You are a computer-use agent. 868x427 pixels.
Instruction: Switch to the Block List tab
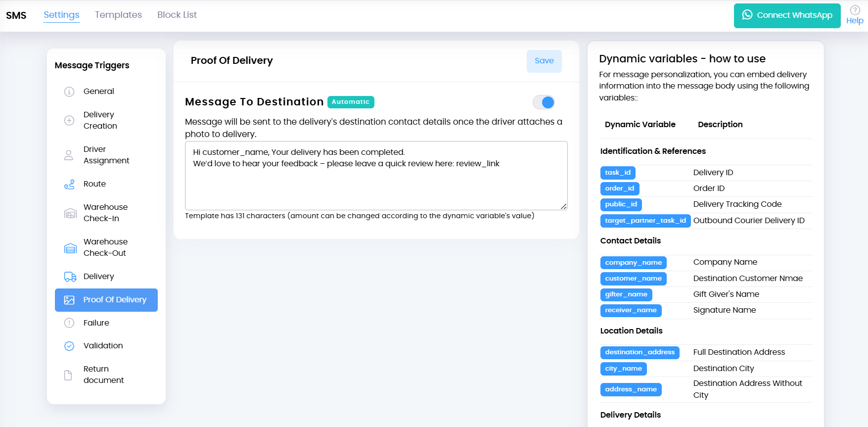coord(177,15)
